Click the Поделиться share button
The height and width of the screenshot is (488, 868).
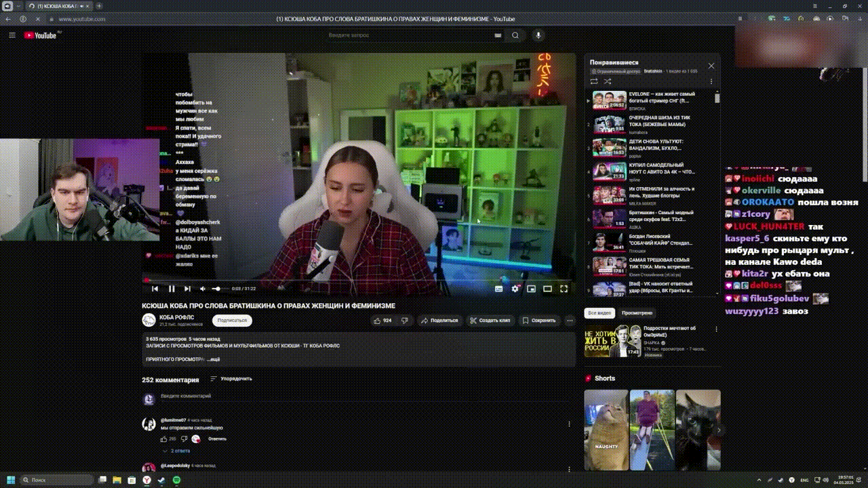pyautogui.click(x=439, y=321)
